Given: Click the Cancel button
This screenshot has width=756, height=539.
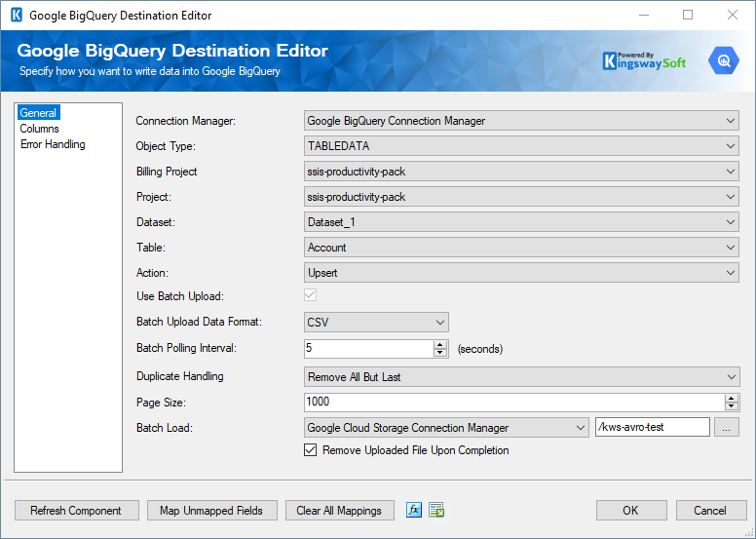Looking at the screenshot, I should point(710,510).
